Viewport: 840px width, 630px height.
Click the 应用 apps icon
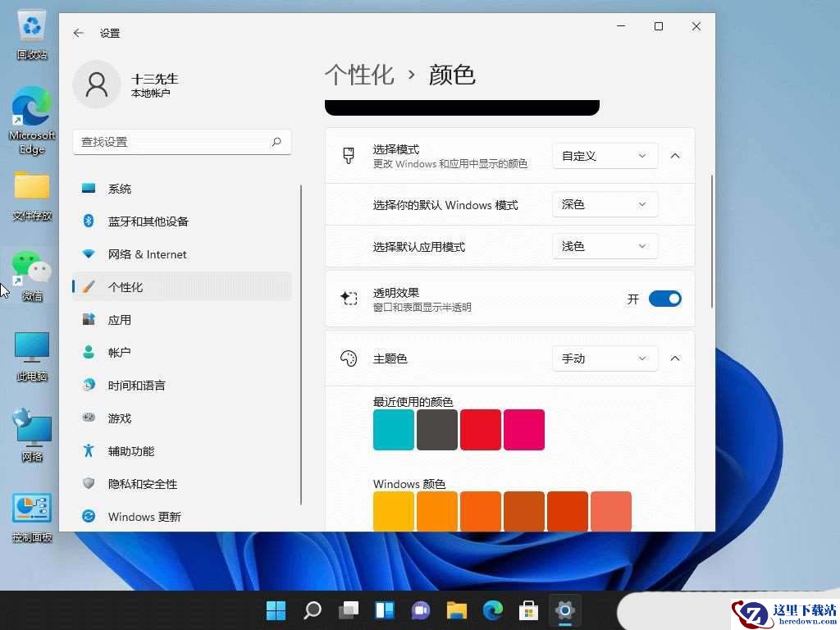click(x=89, y=319)
